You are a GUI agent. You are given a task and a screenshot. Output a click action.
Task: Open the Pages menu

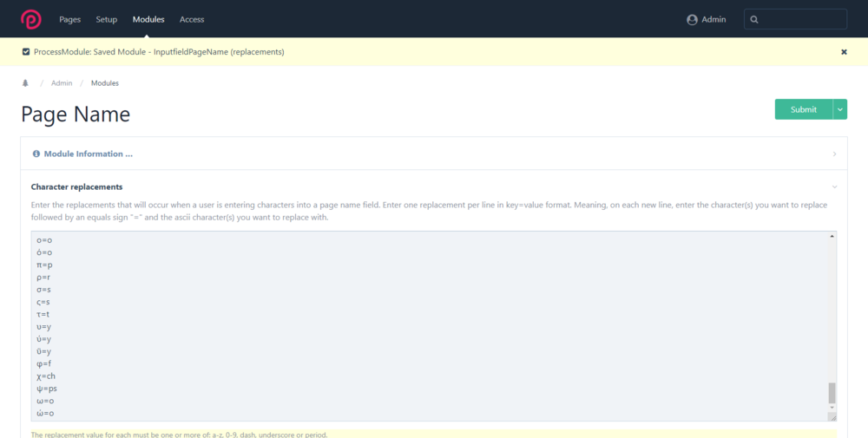coord(70,19)
